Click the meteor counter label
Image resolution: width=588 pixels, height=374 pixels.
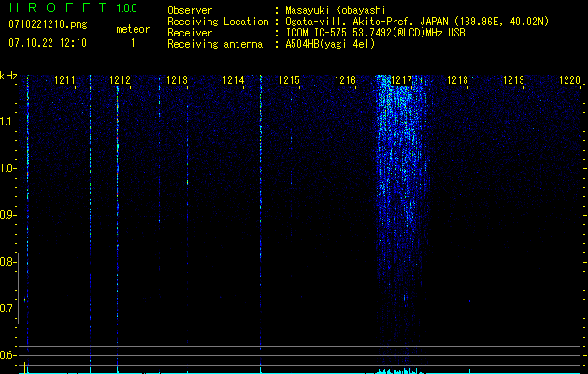[133, 29]
